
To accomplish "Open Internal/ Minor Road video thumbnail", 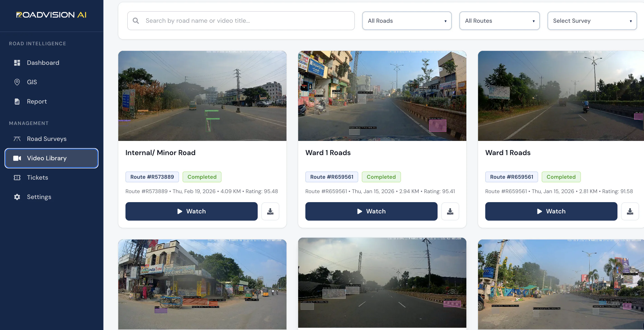I will click(x=202, y=96).
